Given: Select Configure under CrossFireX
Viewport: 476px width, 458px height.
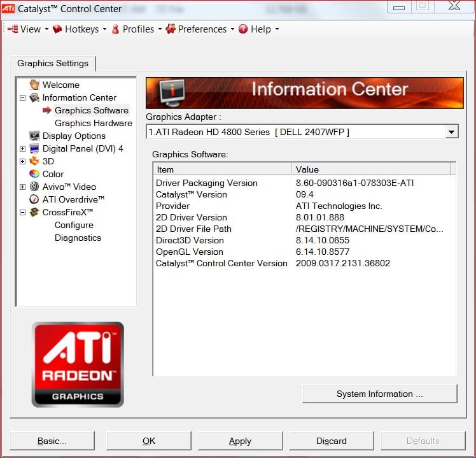Looking at the screenshot, I should [x=74, y=225].
